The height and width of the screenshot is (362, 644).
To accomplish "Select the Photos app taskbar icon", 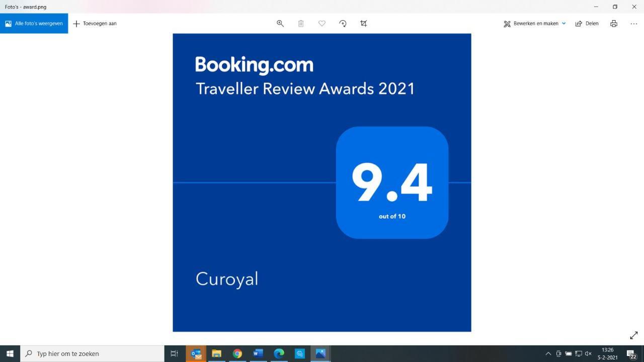I will tap(320, 353).
